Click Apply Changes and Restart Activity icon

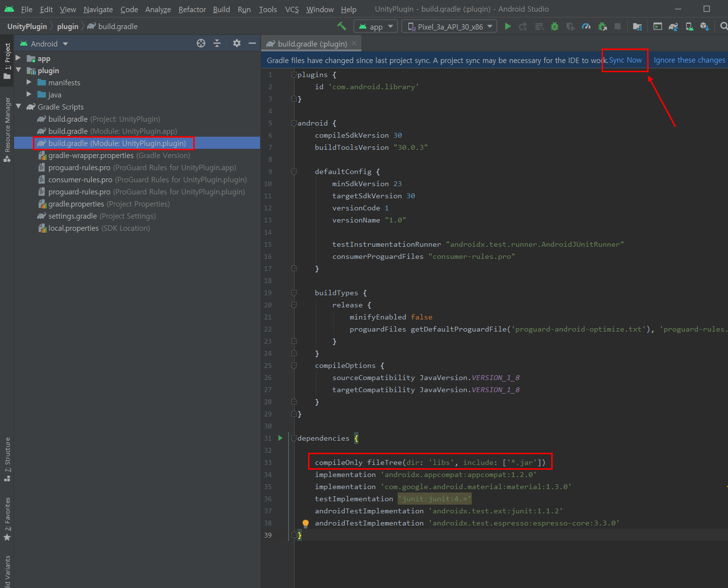(x=523, y=27)
